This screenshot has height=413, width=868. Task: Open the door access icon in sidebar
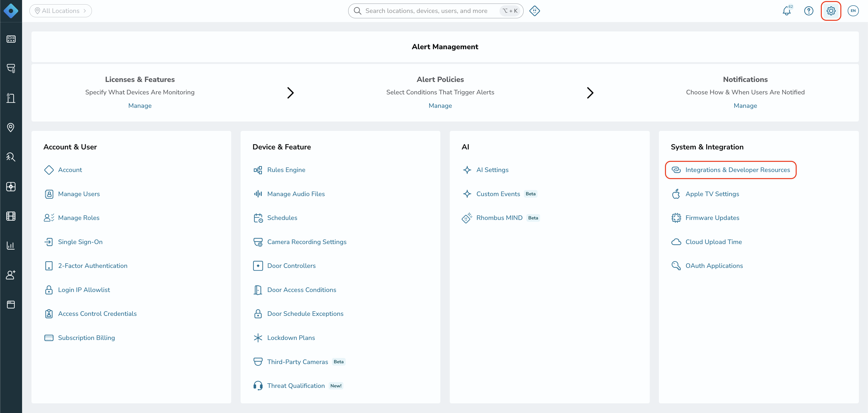pyautogui.click(x=11, y=98)
